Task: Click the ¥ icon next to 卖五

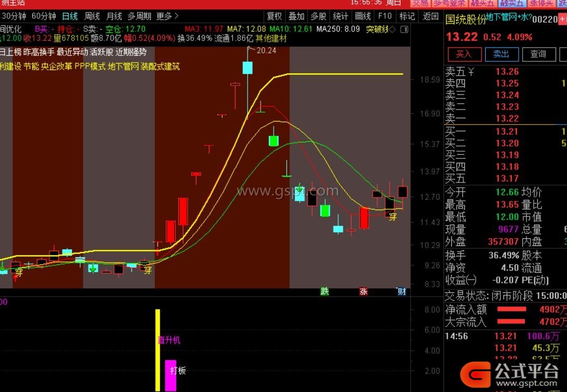Action: tap(471, 71)
